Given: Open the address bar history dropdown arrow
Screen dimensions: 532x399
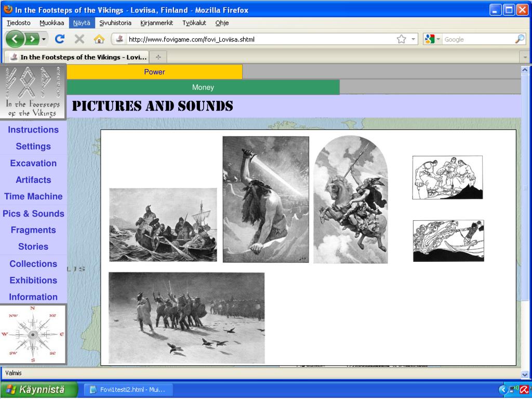Looking at the screenshot, I should (x=413, y=39).
